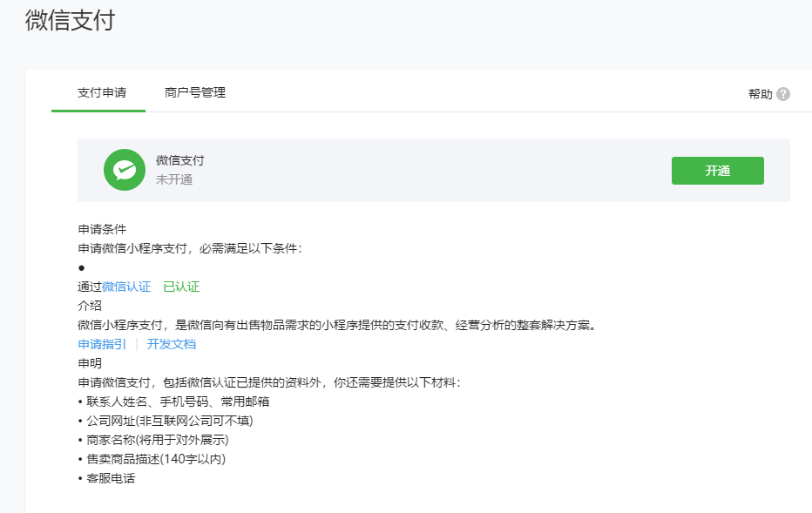Click the 帮助 text label
The height and width of the screenshot is (513, 812).
pos(760,94)
